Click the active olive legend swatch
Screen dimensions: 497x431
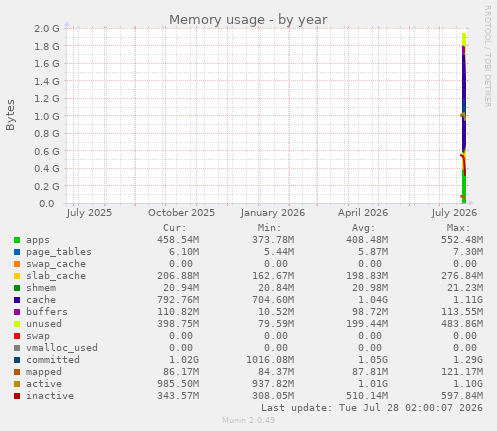click(x=17, y=384)
